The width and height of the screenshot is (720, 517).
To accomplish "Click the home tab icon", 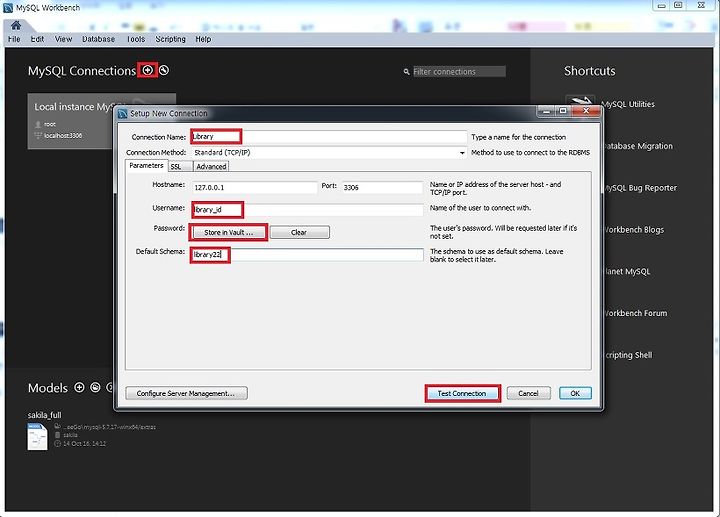I will tap(16, 25).
